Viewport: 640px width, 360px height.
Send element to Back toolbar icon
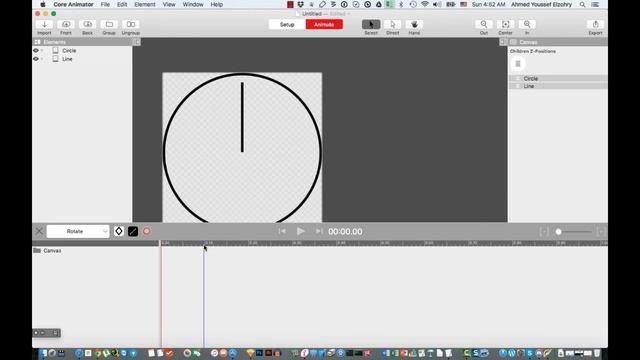[87, 24]
